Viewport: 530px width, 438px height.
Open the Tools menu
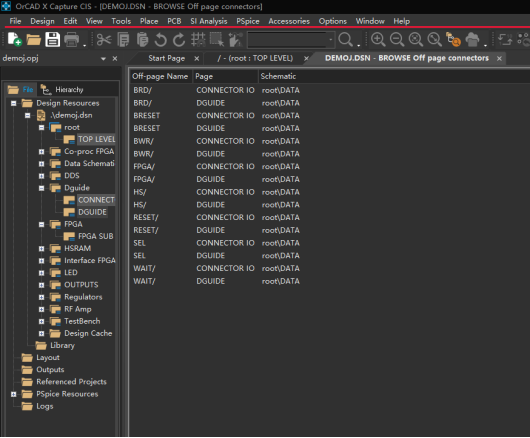pyautogui.click(x=121, y=21)
